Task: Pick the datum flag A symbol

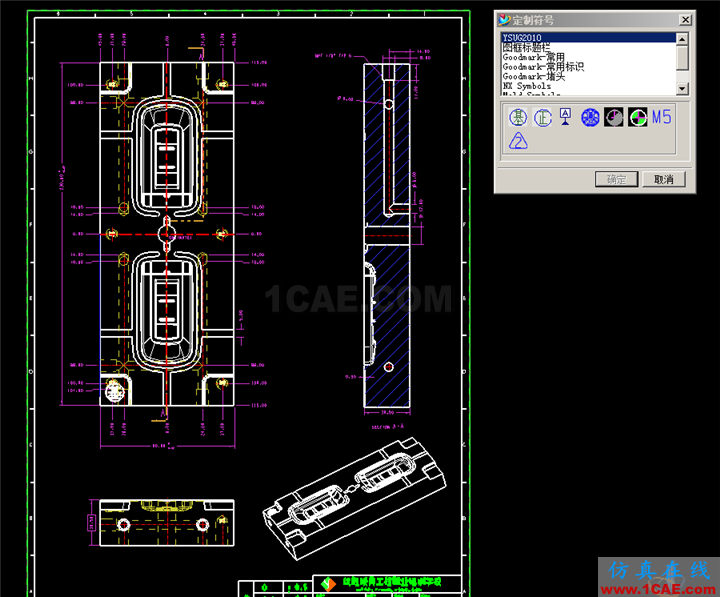Action: (x=566, y=117)
